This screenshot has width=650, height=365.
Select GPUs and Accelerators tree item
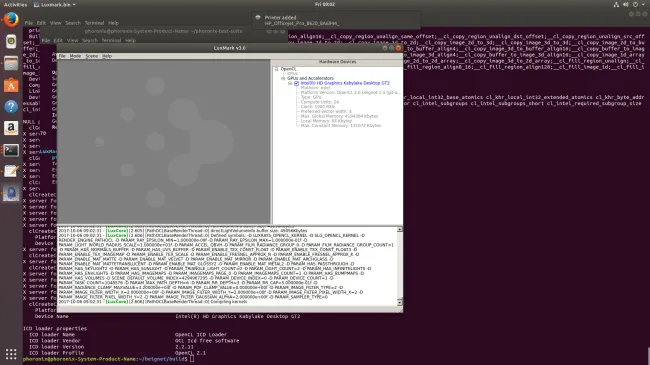[310, 78]
